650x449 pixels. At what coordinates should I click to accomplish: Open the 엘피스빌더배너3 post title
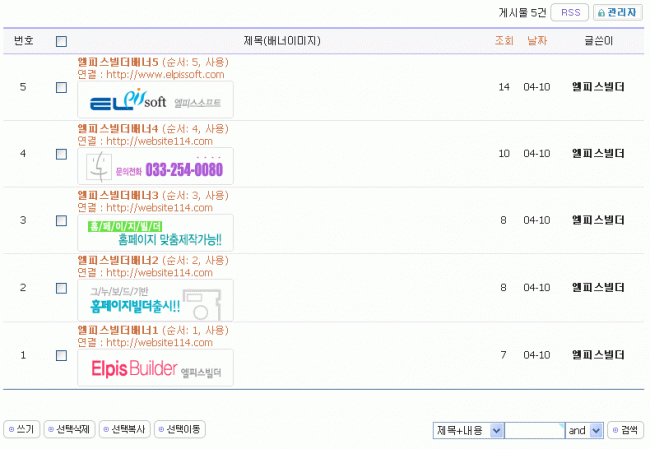point(118,195)
